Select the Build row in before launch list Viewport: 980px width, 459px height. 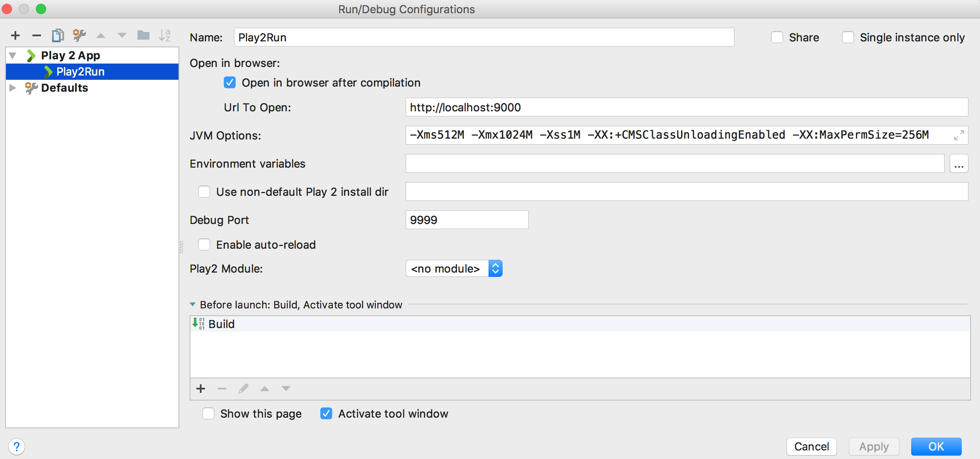pos(580,324)
